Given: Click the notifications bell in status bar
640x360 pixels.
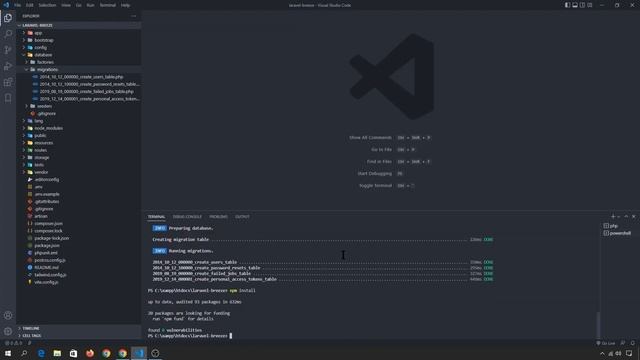Looking at the screenshot, I should (633, 343).
